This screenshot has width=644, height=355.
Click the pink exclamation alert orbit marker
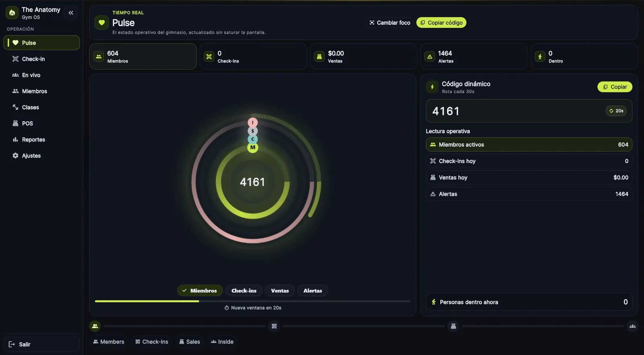point(252,122)
